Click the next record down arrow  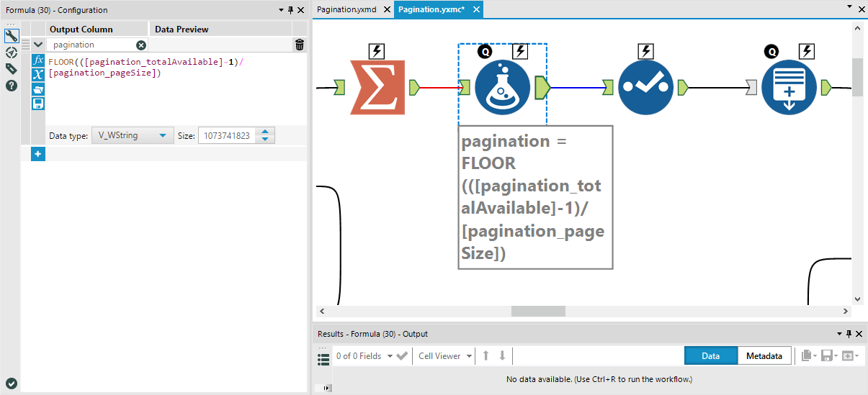click(x=502, y=356)
